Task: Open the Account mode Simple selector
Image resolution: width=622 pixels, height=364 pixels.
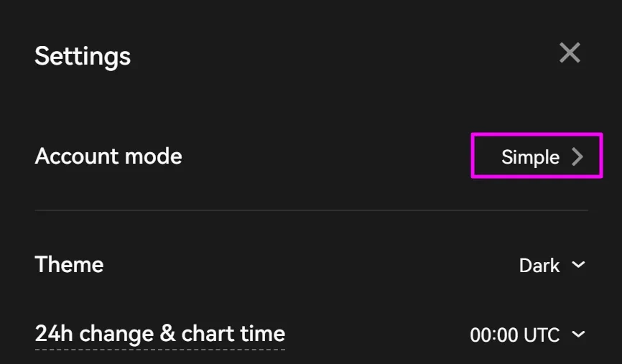Action: pos(537,157)
